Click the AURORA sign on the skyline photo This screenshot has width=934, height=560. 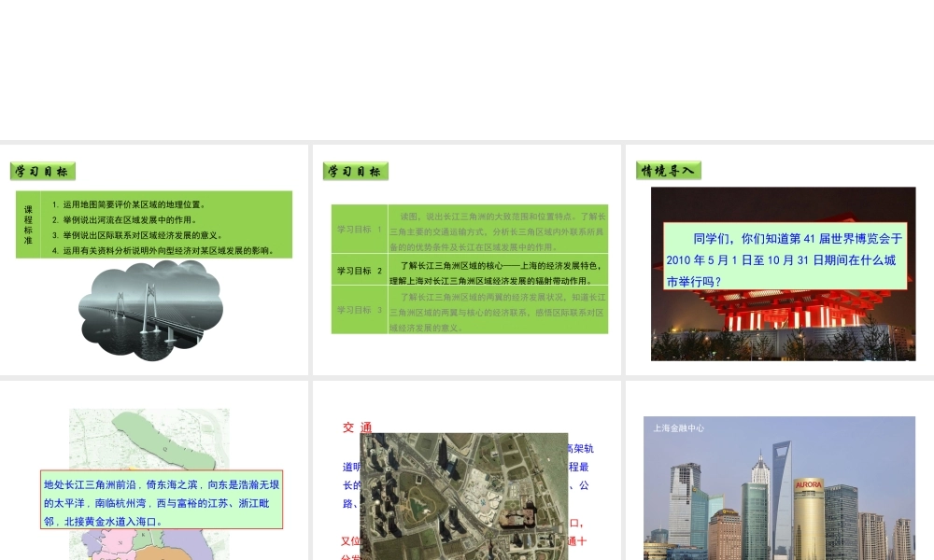coord(808,484)
